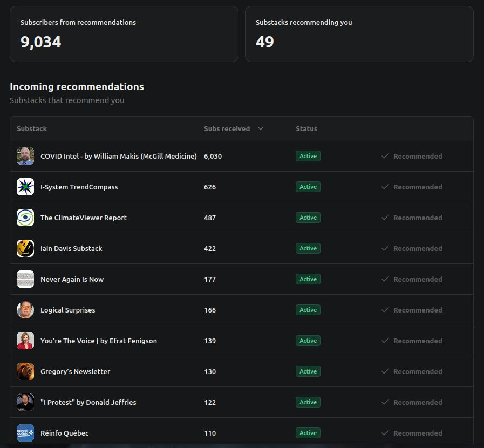Screen dimensions: 484x448
Task: Click Recommended button for "I Protest" row
Action: [x=412, y=402]
